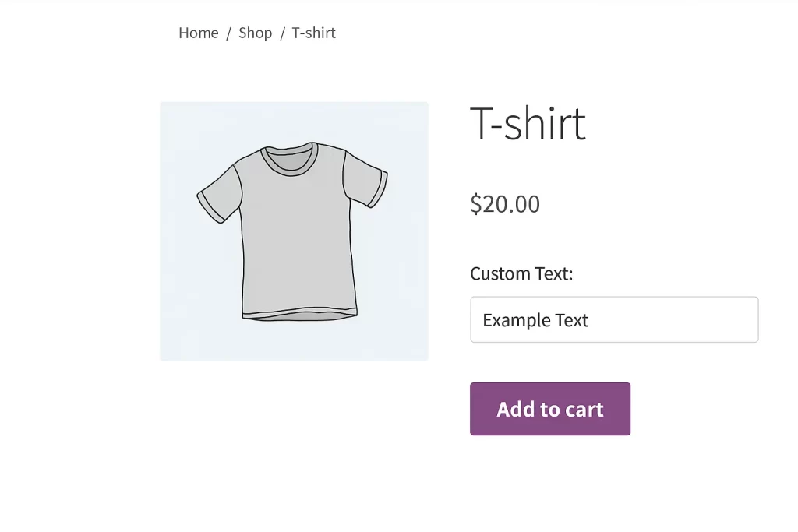The height and width of the screenshot is (532, 798).
Task: Click the dollar sign in the price
Action: coord(475,204)
